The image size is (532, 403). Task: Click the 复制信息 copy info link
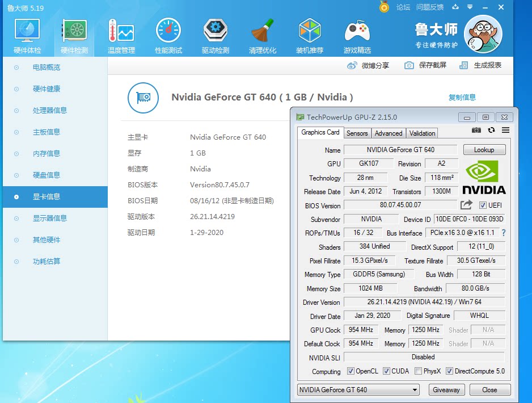click(462, 98)
